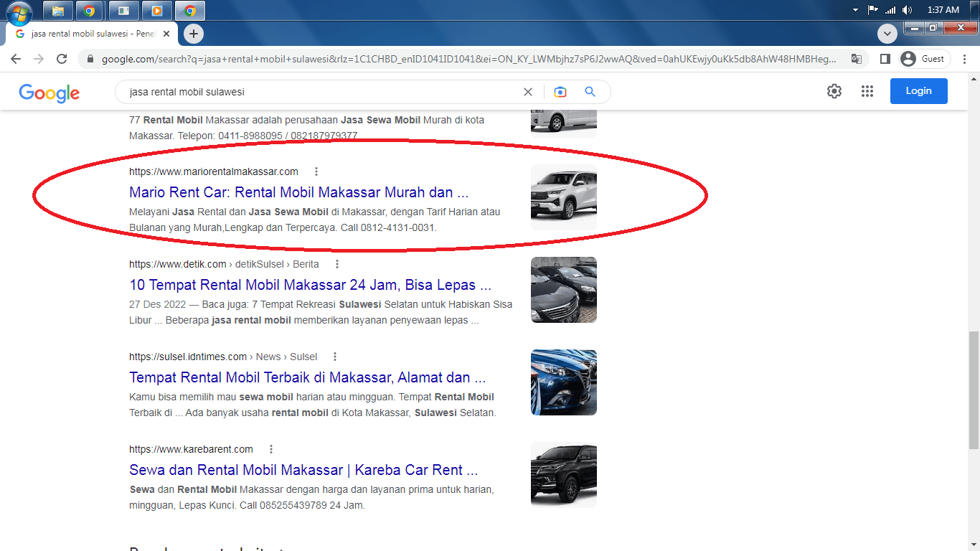Viewport: 980px width, 551px height.
Task: Open Google settings gear icon
Action: click(x=834, y=91)
